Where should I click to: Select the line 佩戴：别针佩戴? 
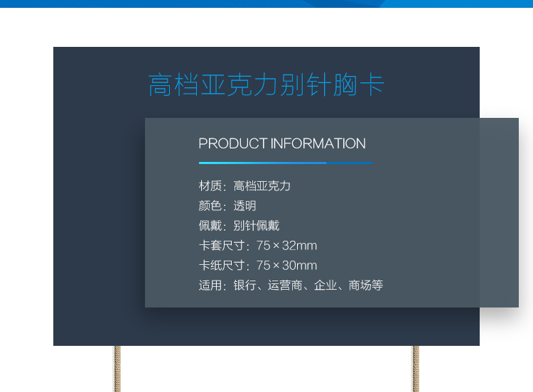click(239, 226)
